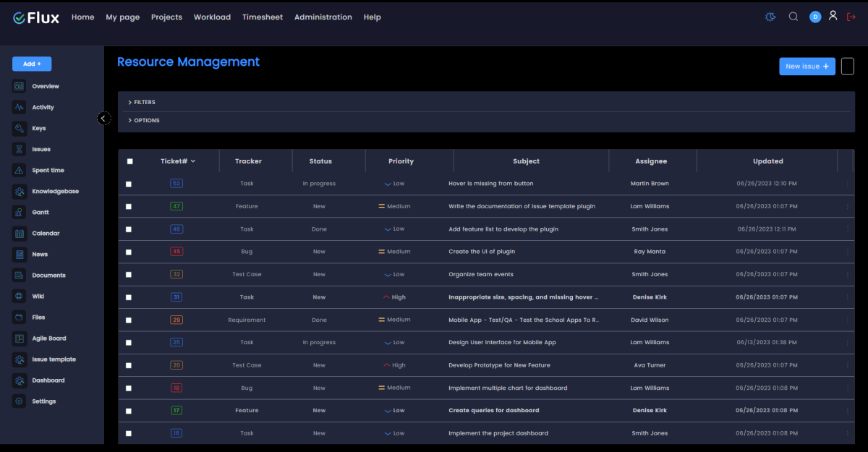Open the Agile Board icon

pos(18,338)
